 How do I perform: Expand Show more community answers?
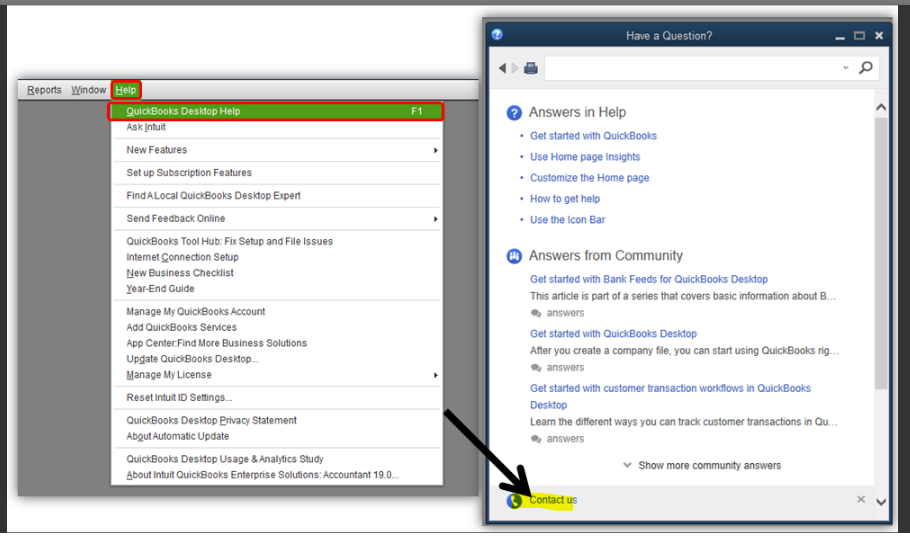(x=702, y=465)
